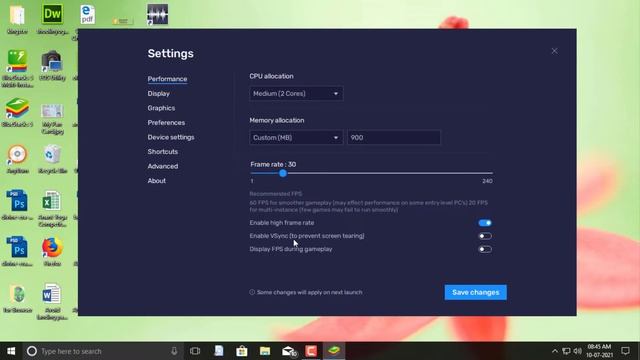Click the Type here to search box
The height and width of the screenshot is (360, 640).
click(x=102, y=351)
